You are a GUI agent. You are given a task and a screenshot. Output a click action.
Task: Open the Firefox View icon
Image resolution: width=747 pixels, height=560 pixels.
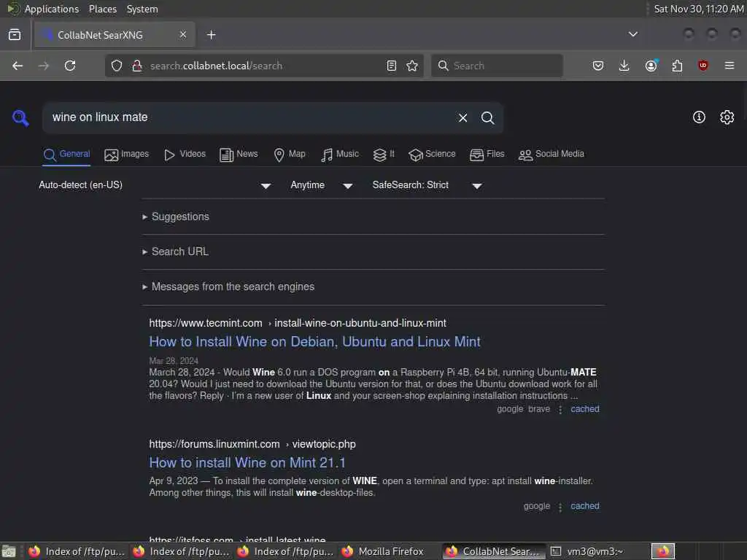[15, 35]
